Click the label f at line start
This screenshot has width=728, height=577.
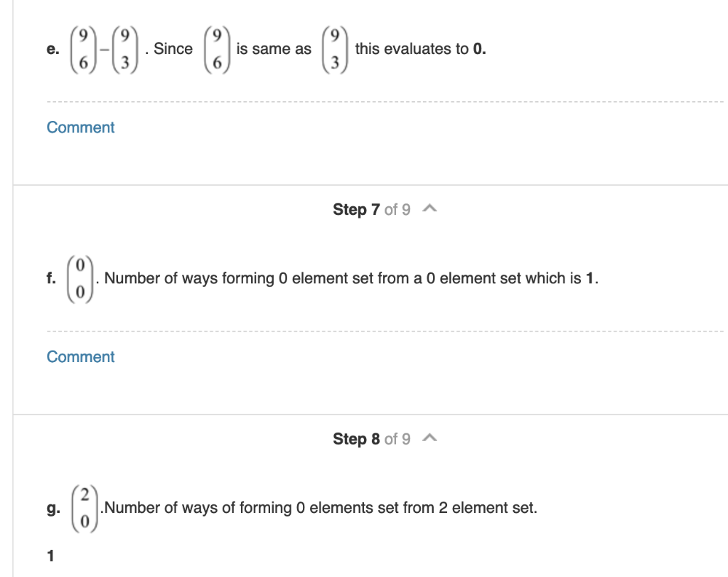tap(50, 278)
